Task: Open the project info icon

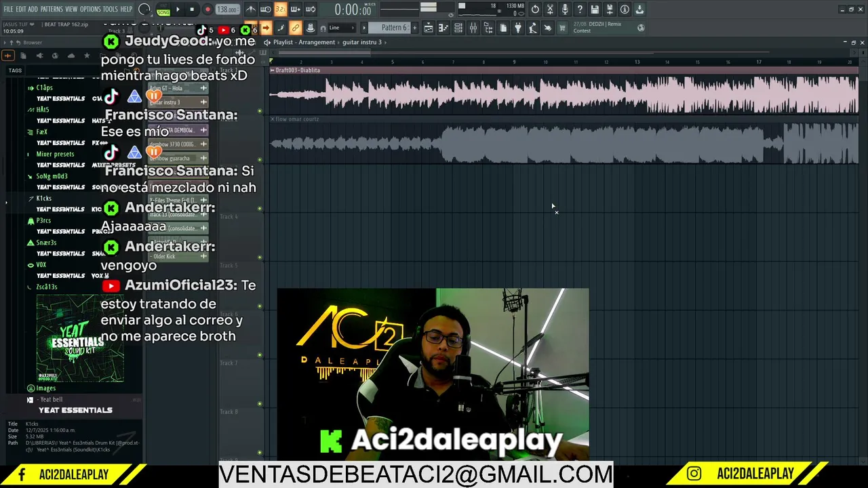Action: (625, 9)
